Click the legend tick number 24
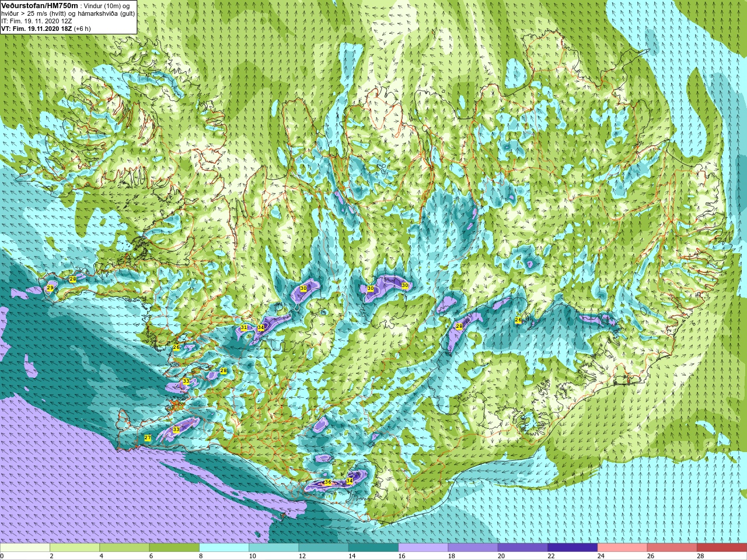The width and height of the screenshot is (747, 560). [x=601, y=556]
